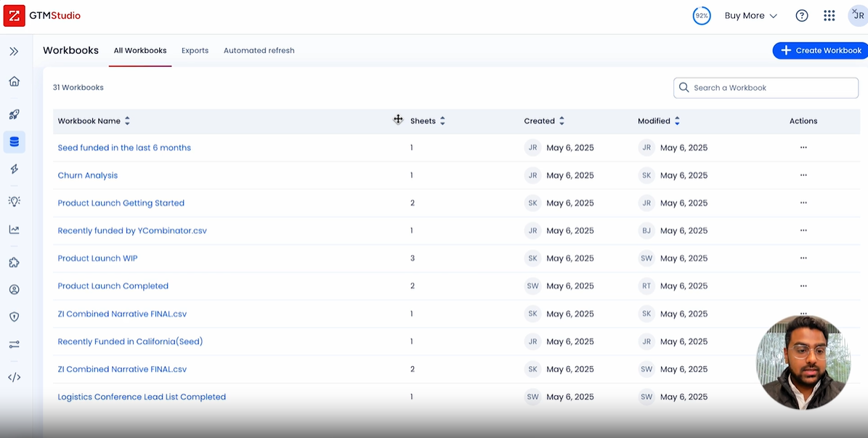Open actions menu for Product Launch Getting Started
This screenshot has width=868, height=438.
pos(803,203)
